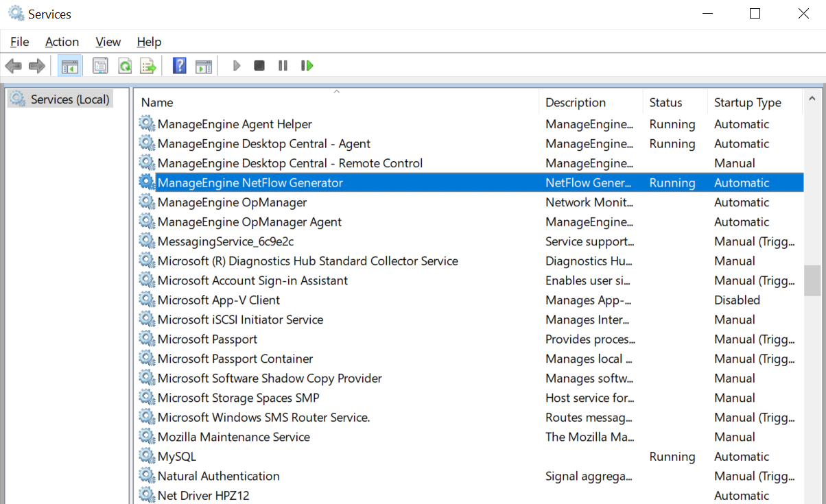Open the Action menu
The image size is (826, 504).
coord(62,42)
